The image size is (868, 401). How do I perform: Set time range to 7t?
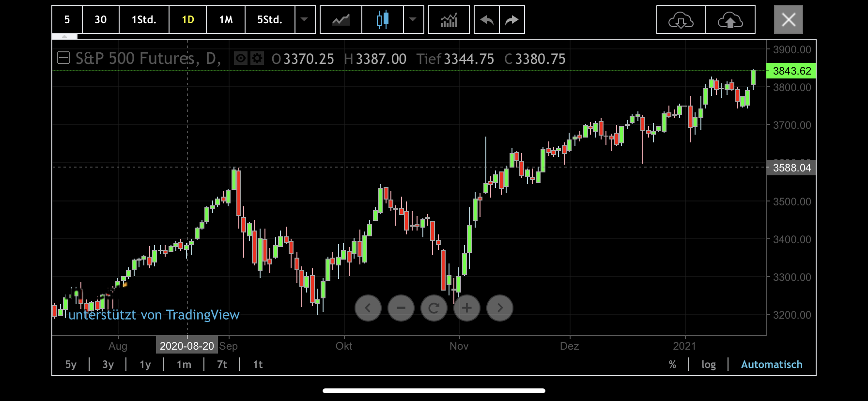pyautogui.click(x=222, y=364)
